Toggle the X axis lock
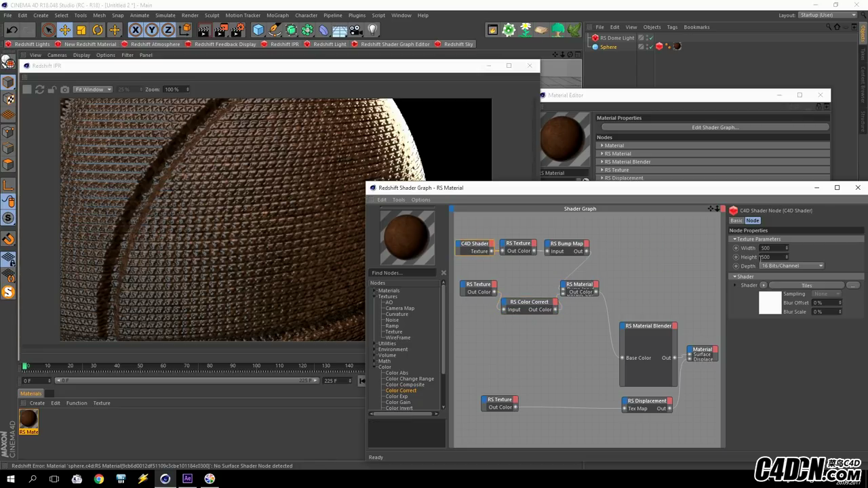This screenshot has width=868, height=488. 136,30
